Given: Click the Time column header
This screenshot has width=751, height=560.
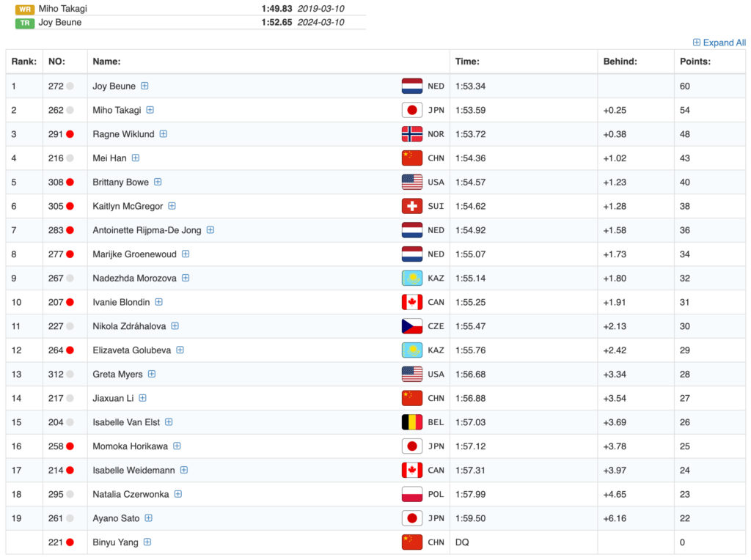Looking at the screenshot, I should pos(467,62).
